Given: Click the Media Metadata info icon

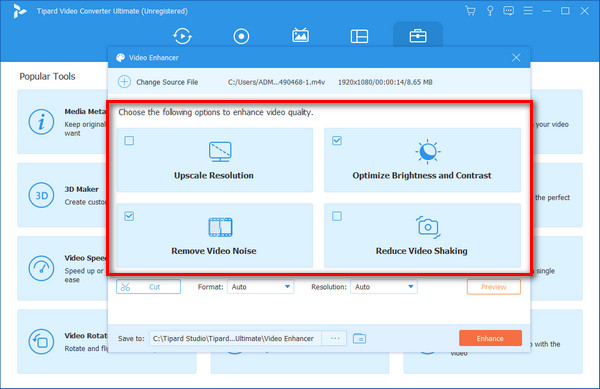Looking at the screenshot, I should coord(41,122).
